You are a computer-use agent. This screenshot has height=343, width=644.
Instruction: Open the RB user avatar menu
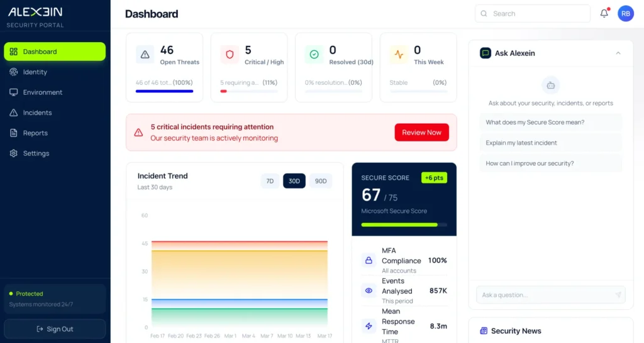point(625,13)
